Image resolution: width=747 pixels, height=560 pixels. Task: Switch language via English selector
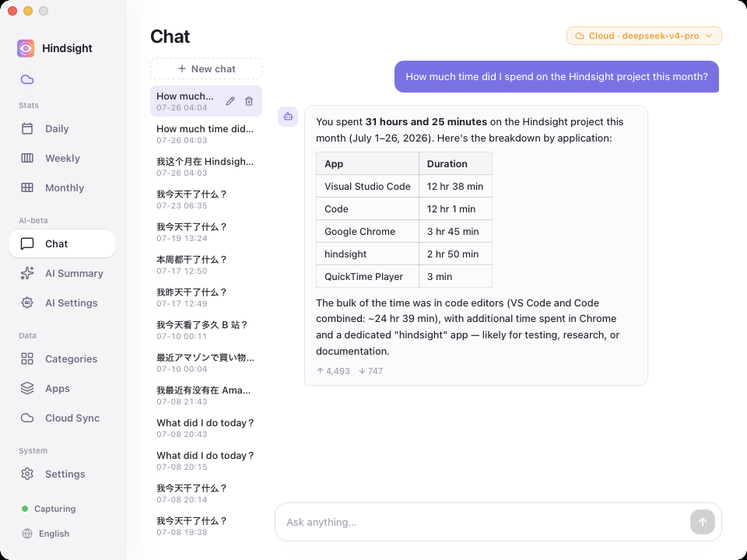(x=46, y=534)
